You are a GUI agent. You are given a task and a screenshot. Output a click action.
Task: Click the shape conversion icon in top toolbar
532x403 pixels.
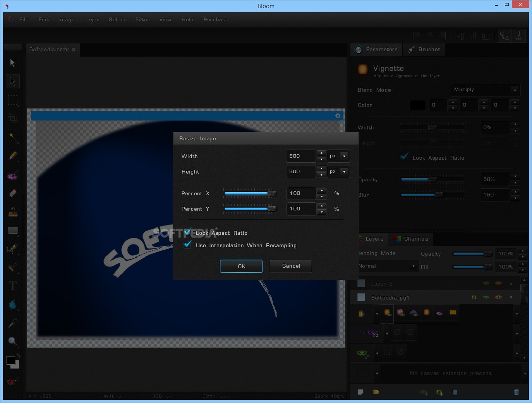[505, 36]
